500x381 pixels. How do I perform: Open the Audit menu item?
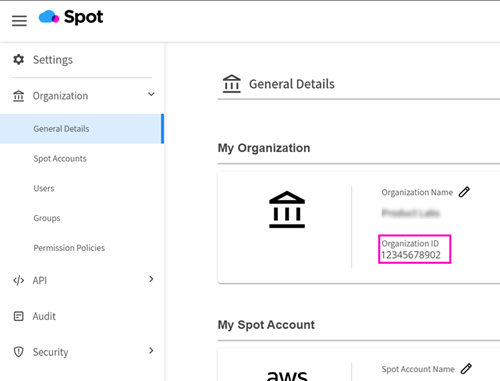pos(44,316)
